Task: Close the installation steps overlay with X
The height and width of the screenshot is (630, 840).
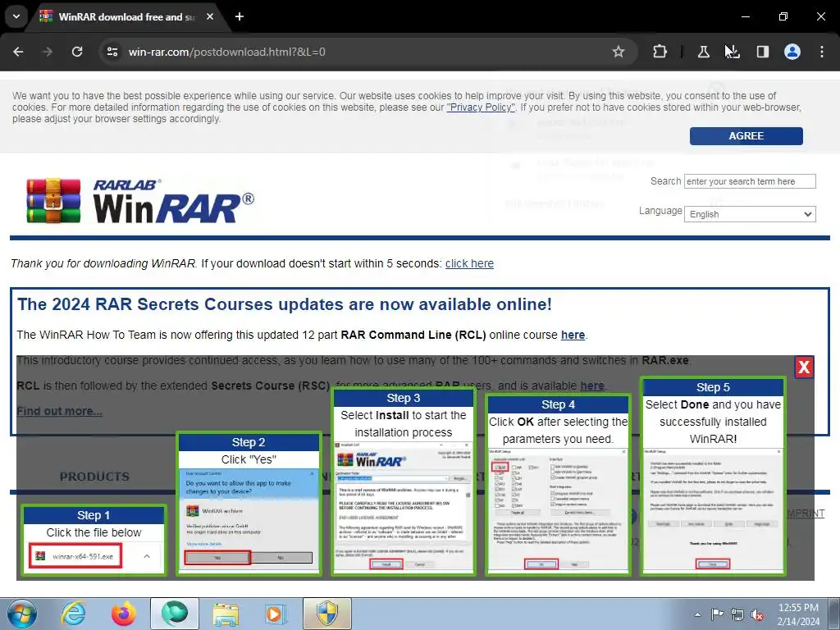Action: pyautogui.click(x=804, y=367)
